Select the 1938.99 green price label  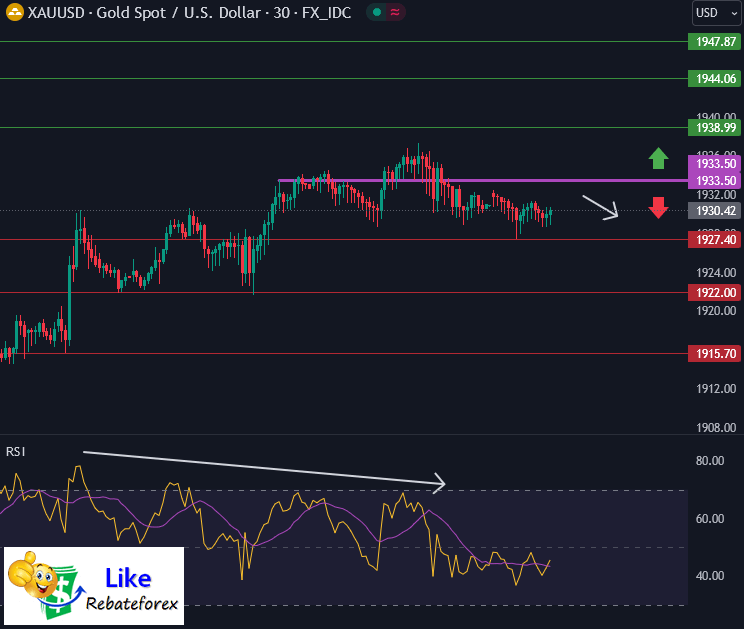coord(715,127)
